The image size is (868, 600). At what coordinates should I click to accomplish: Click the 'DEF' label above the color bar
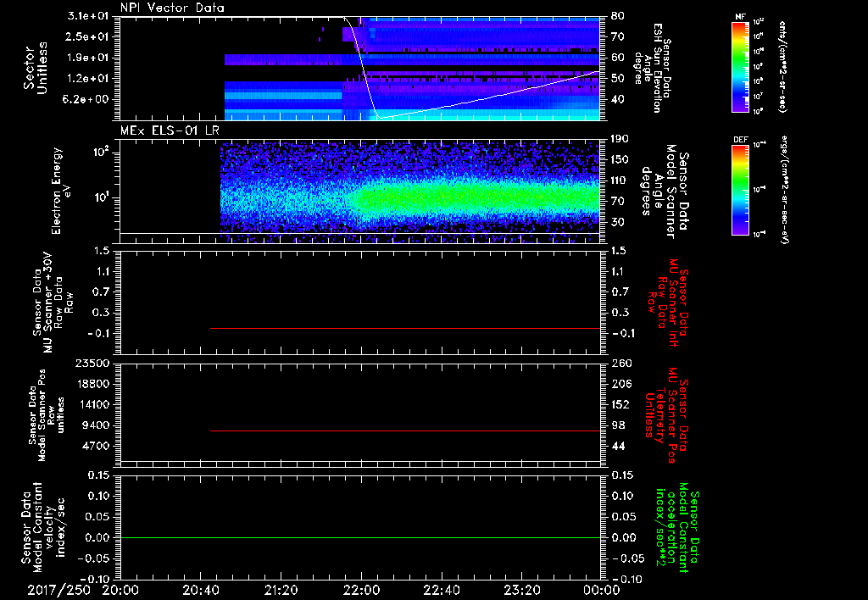pos(741,140)
